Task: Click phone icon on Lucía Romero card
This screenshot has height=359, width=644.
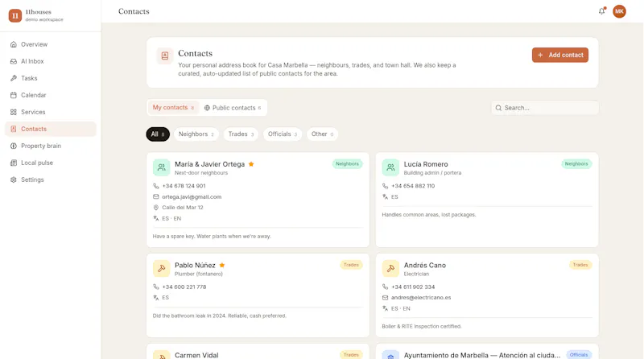Action: point(386,186)
